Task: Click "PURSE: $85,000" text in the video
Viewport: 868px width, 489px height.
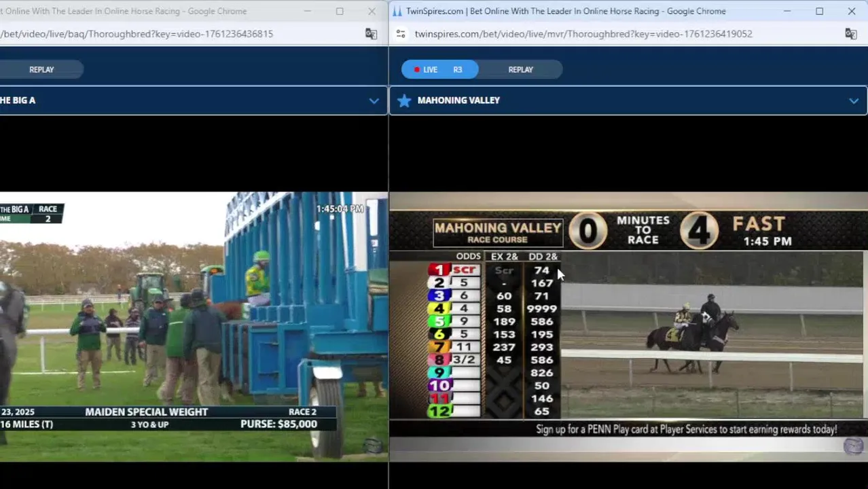Action: tap(278, 424)
